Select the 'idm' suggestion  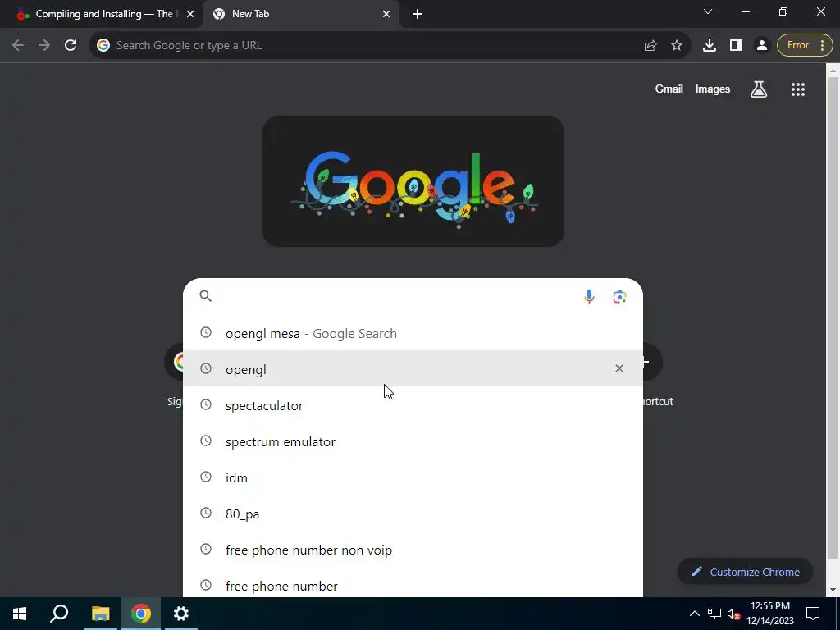[413, 477]
